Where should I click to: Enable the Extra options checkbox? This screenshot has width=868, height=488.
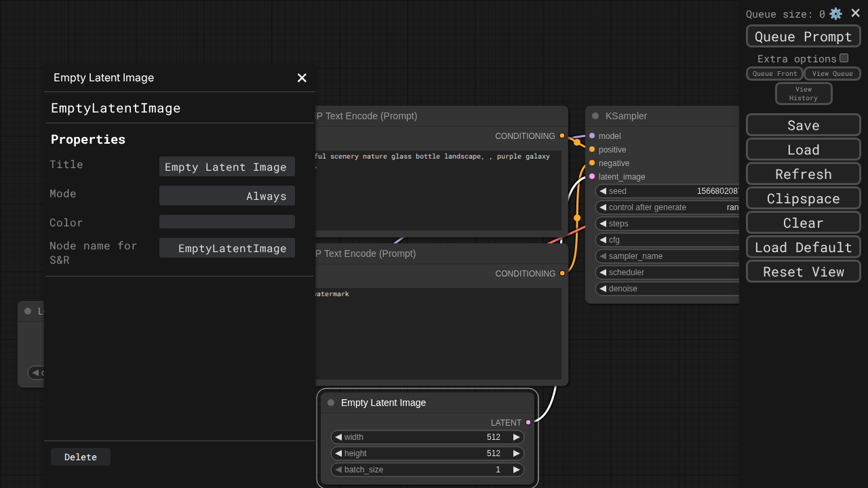844,58
